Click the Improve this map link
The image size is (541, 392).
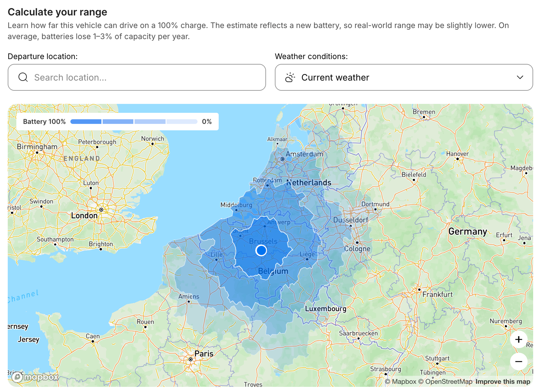[503, 382]
